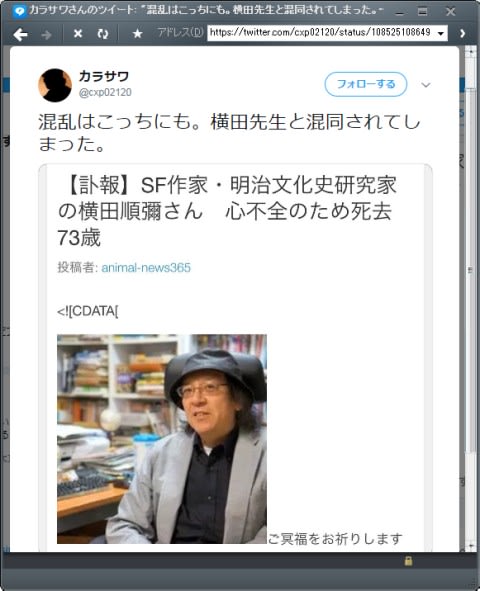This screenshot has width=480, height=591.
Task: Click the twitter URL address field
Action: [322, 33]
